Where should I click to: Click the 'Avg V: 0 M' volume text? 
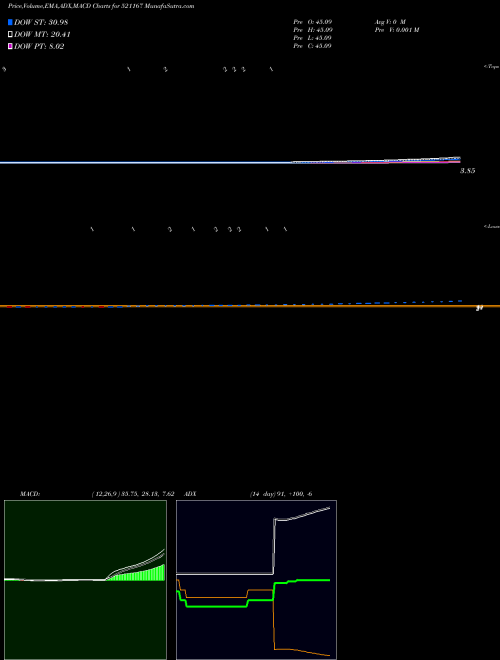pos(390,21)
